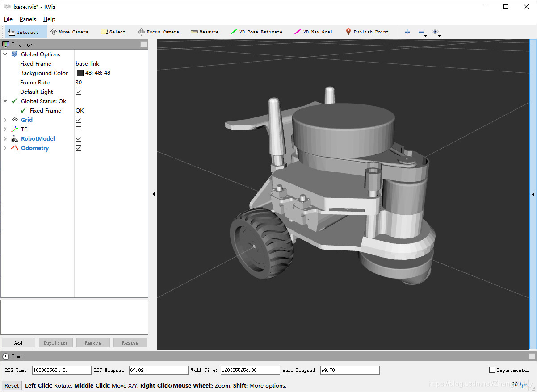
Task: Uncheck the RobotModel display checkbox
Action: (x=79, y=138)
